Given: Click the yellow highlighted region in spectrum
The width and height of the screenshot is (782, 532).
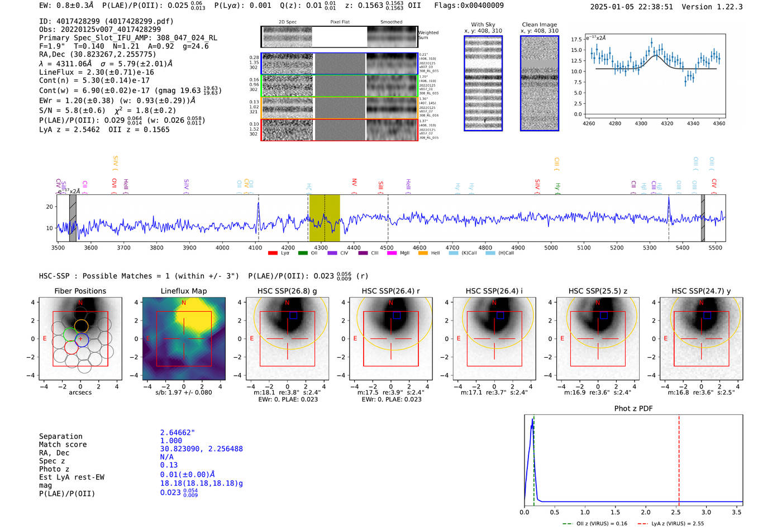Looking at the screenshot, I should (x=324, y=218).
